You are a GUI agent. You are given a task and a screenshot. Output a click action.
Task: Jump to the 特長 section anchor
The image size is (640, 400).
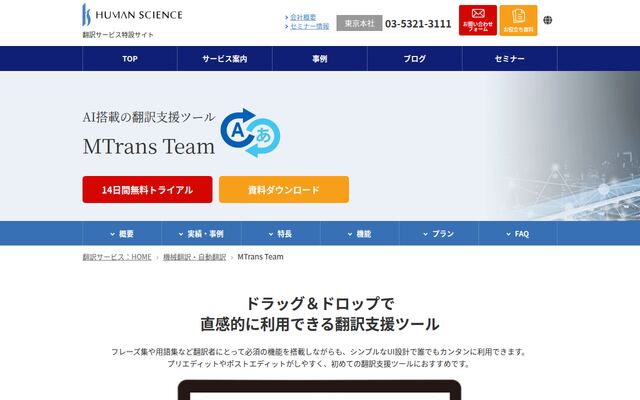[x=280, y=233]
